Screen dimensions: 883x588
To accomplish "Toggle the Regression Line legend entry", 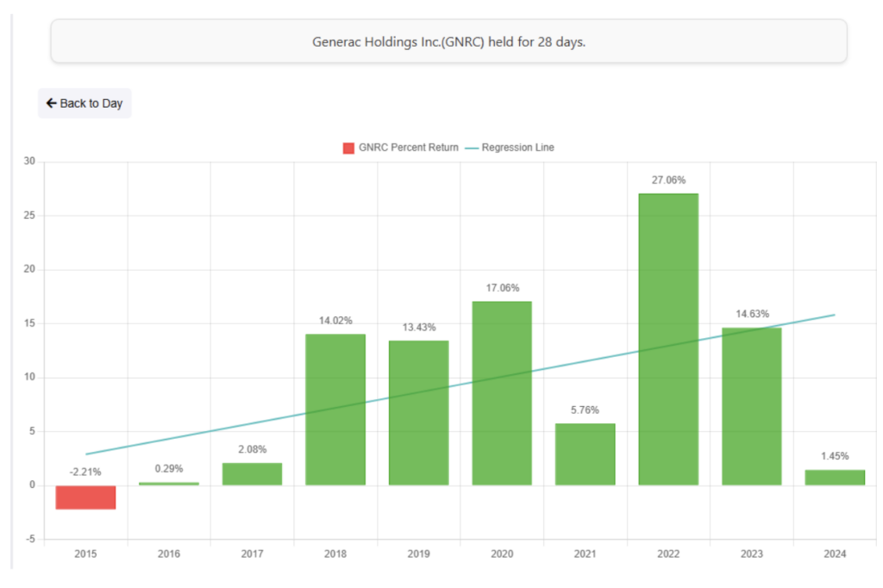I will (510, 147).
